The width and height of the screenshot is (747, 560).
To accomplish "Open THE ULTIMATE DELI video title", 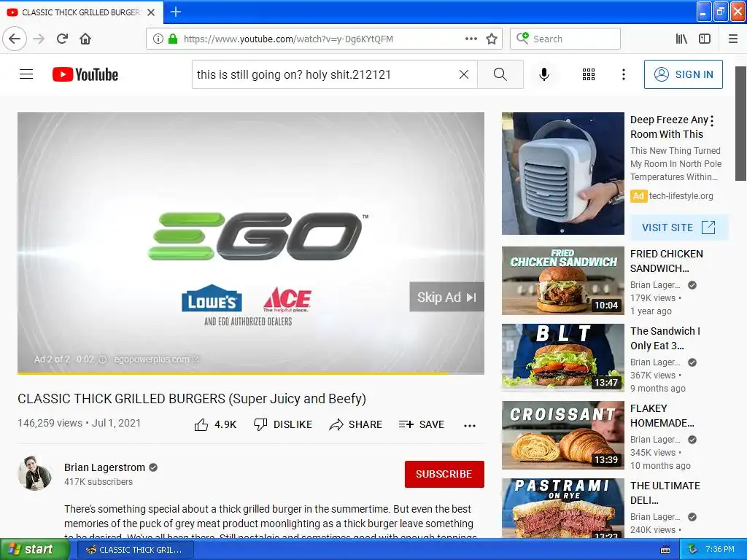I will (x=665, y=493).
